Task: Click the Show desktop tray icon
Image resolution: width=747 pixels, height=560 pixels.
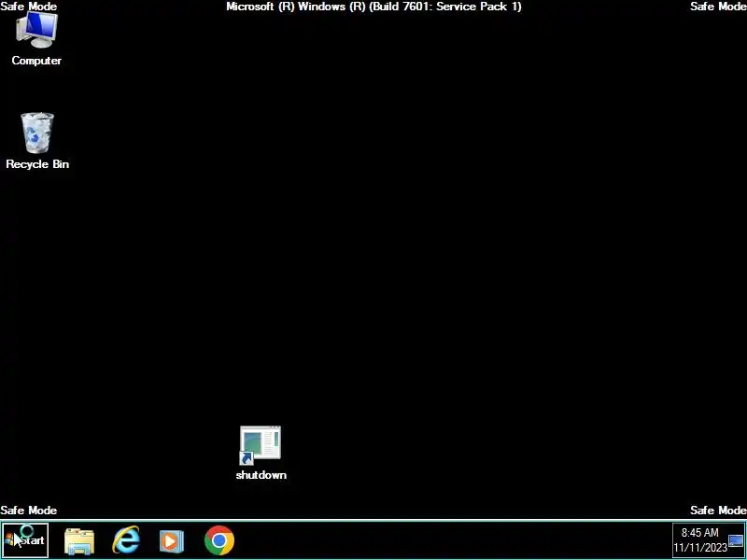Action: pos(737,541)
